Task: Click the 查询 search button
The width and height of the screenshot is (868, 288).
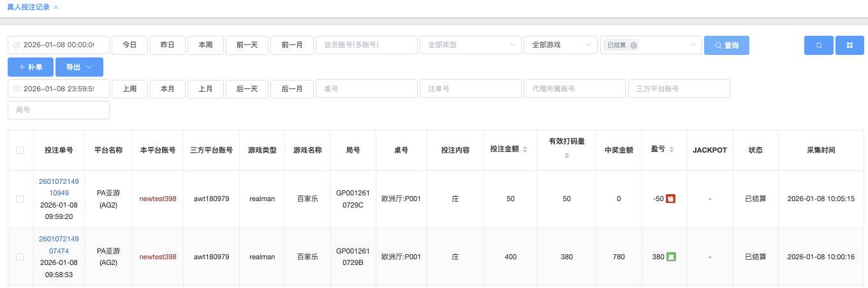Action: coord(726,45)
